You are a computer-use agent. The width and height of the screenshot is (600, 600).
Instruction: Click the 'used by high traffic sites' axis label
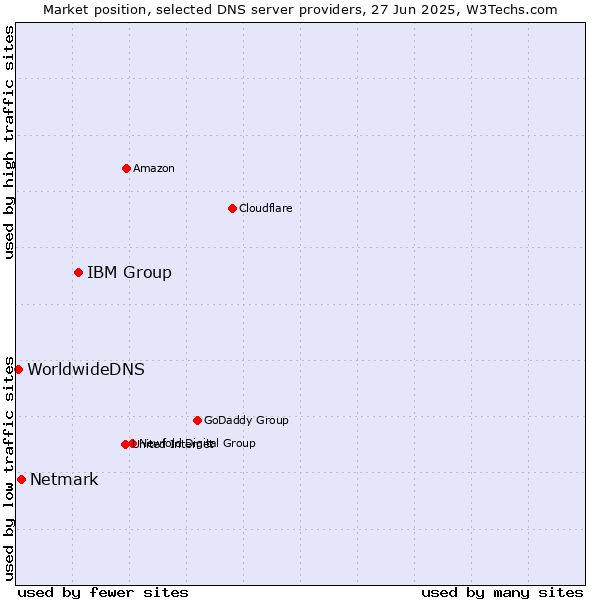pos(8,142)
